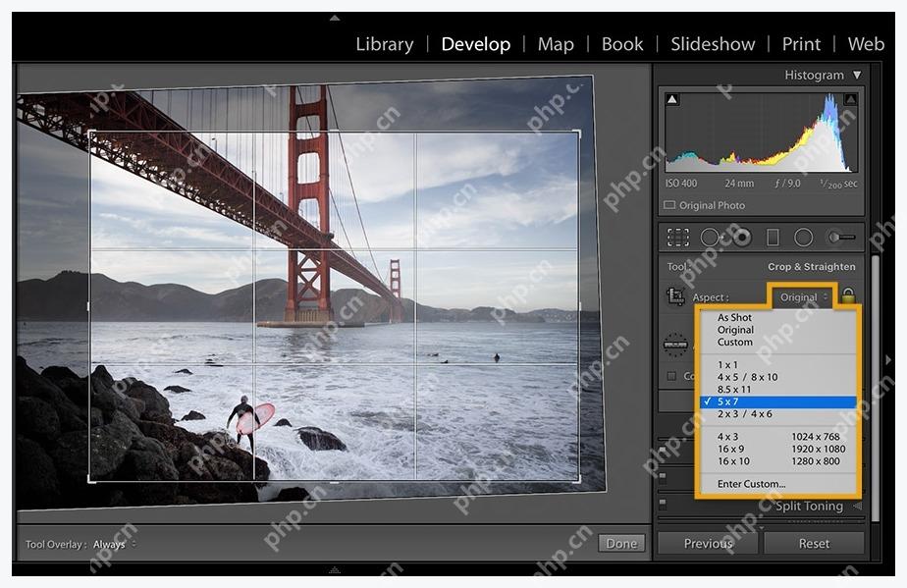Click the bottom-right crop corner handle
Image resolution: width=907 pixels, height=588 pixels.
[578, 479]
